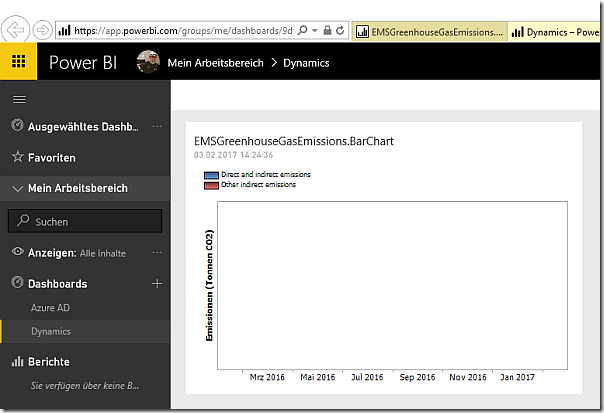Click the user profile avatar

[x=147, y=63]
